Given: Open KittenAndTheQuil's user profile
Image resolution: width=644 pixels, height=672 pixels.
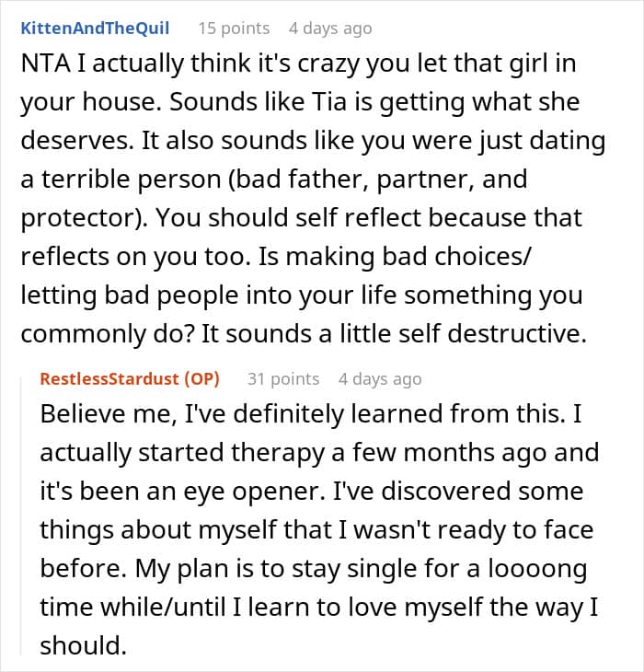Looking at the screenshot, I should (95, 29).
